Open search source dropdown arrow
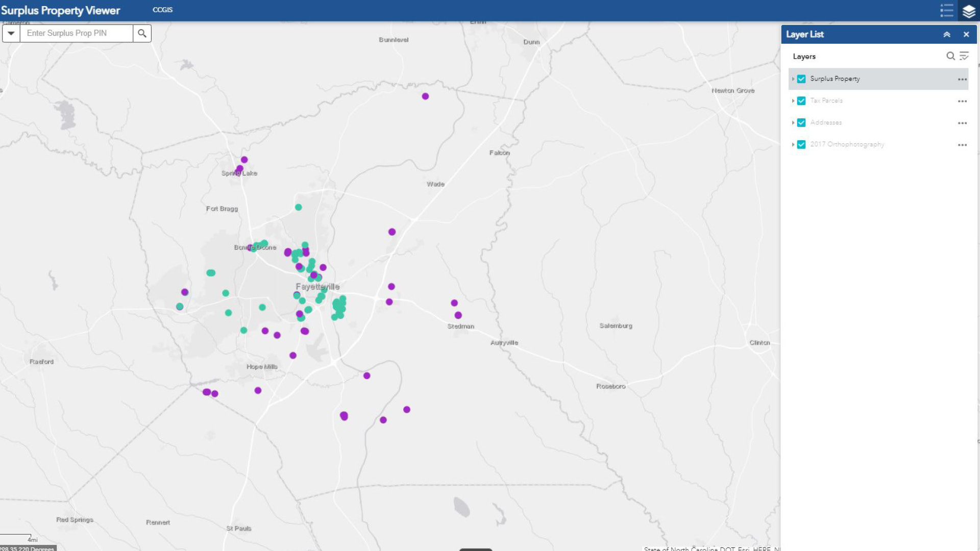The height and width of the screenshot is (551, 980). pyautogui.click(x=11, y=33)
